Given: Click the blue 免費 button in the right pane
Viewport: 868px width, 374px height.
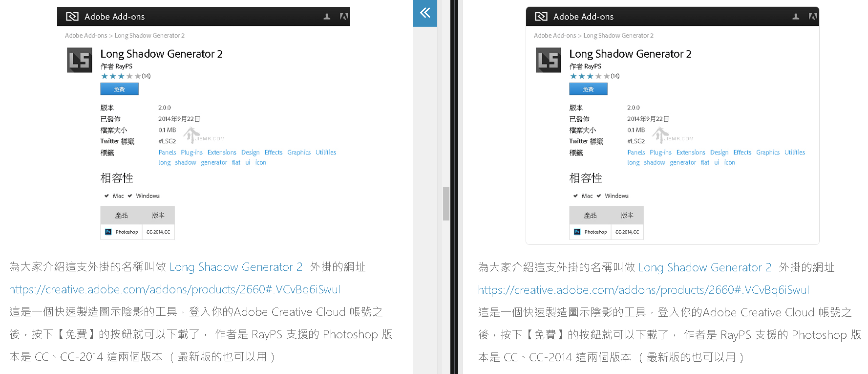Looking at the screenshot, I should 589,89.
